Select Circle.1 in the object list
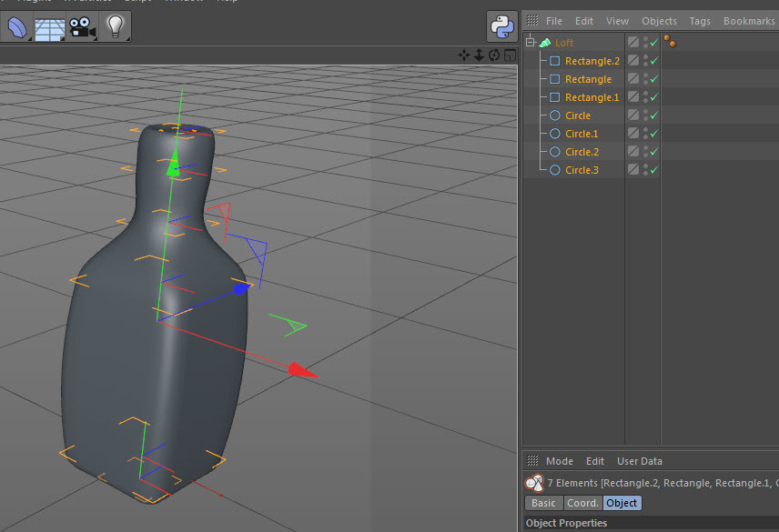Screen dimensions: 779x532 [582, 134]
